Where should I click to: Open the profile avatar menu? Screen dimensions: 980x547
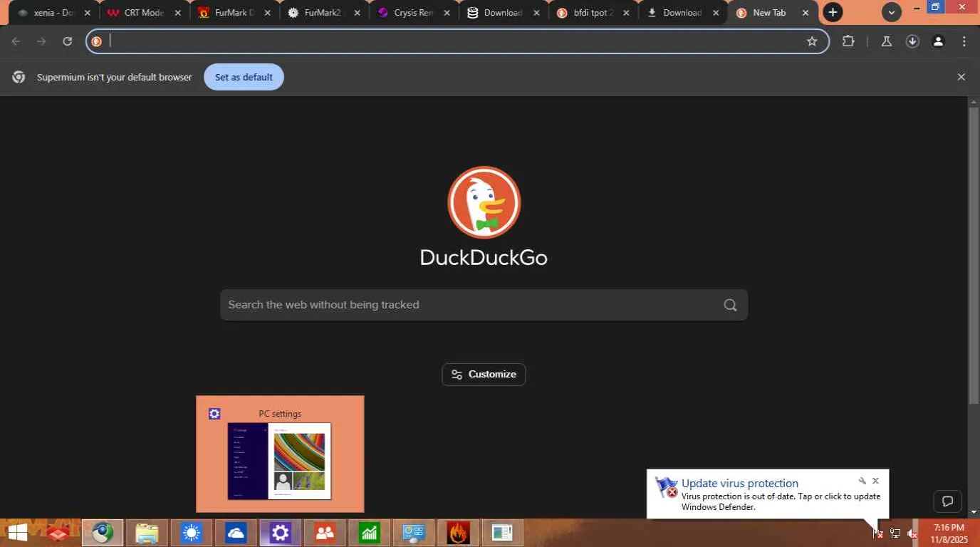(939, 41)
